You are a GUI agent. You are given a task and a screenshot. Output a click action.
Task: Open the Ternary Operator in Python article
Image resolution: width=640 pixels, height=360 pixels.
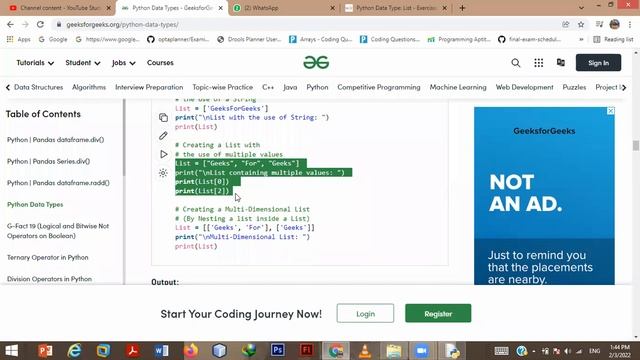point(47,258)
